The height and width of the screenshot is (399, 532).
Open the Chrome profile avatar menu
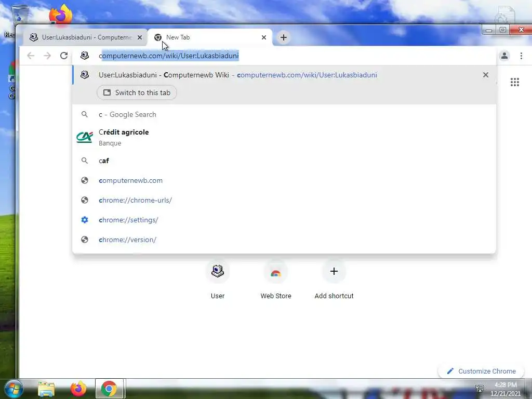[x=504, y=56]
